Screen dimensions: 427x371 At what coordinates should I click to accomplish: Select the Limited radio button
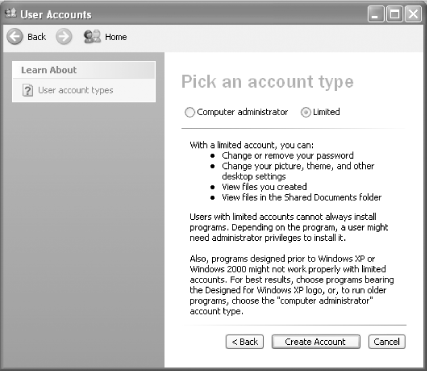tap(306, 112)
